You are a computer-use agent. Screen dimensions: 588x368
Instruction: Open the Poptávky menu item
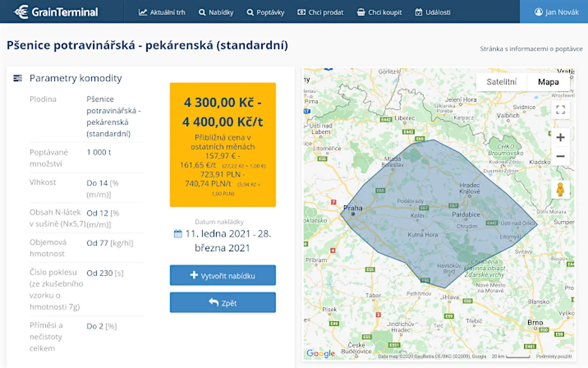point(266,12)
